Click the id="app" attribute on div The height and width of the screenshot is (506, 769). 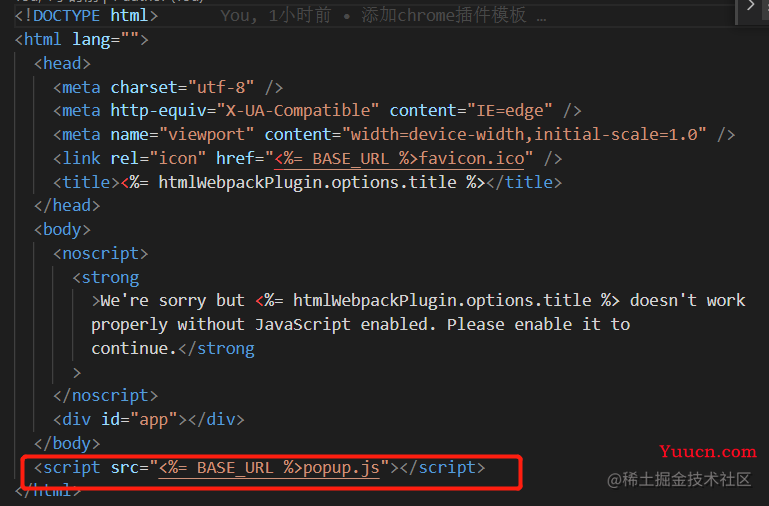[139, 420]
